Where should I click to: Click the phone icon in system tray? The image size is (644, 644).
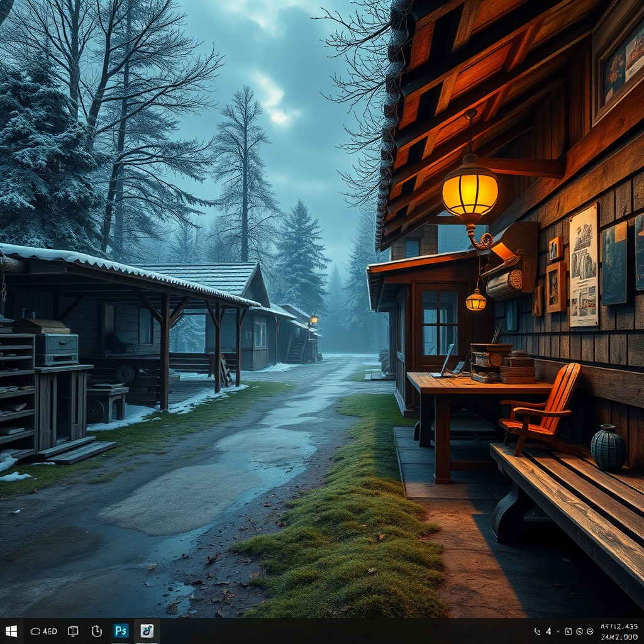[537, 631]
